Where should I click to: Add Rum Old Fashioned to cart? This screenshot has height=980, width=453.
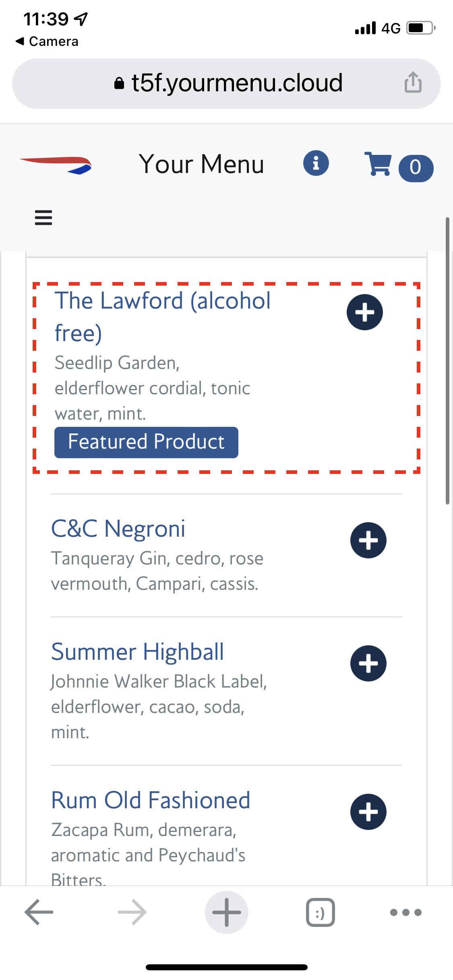click(368, 812)
